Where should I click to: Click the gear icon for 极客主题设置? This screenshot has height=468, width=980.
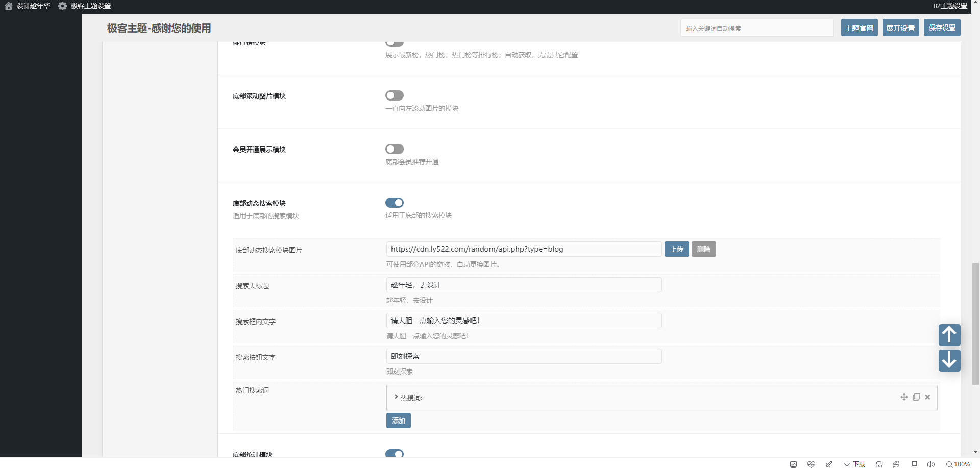tap(62, 6)
